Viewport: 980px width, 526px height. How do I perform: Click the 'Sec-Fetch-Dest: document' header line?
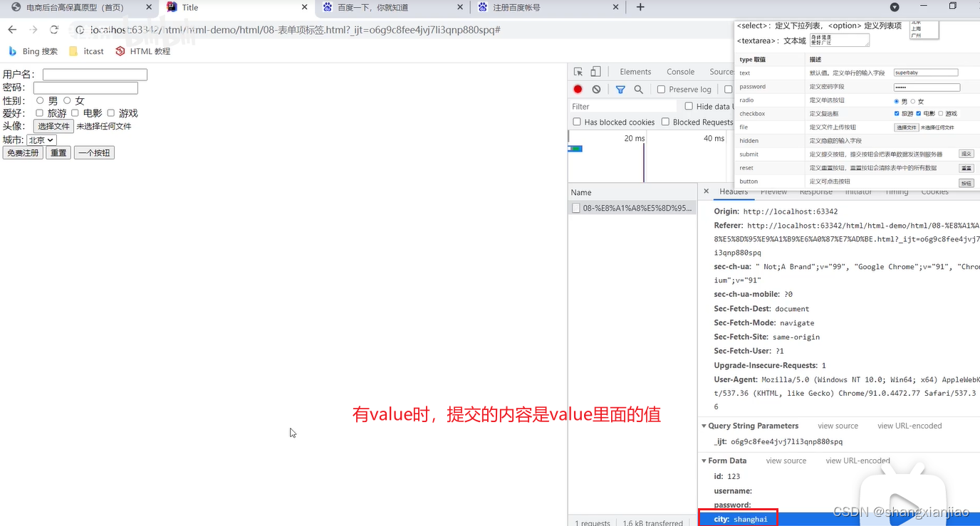[x=762, y=309]
